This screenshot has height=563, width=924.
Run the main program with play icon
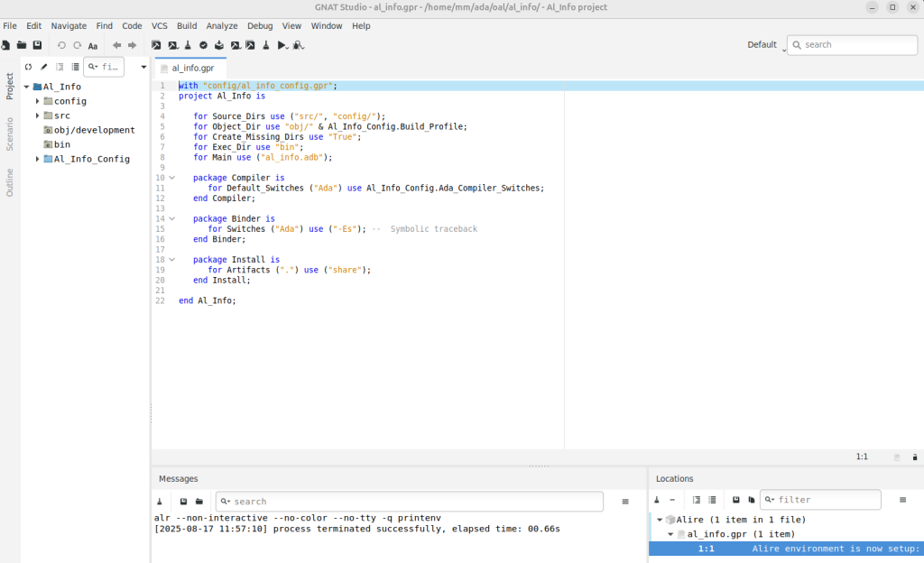[282, 45]
